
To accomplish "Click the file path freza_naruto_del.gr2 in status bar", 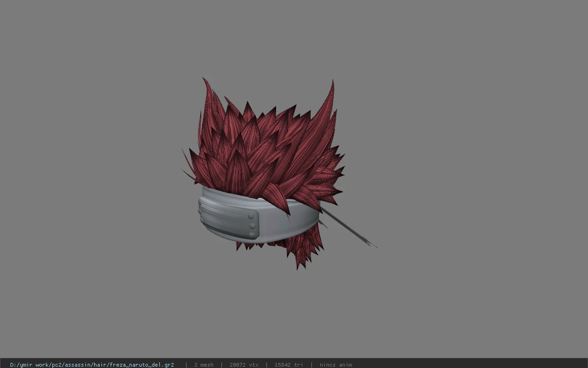I will [x=92, y=365].
